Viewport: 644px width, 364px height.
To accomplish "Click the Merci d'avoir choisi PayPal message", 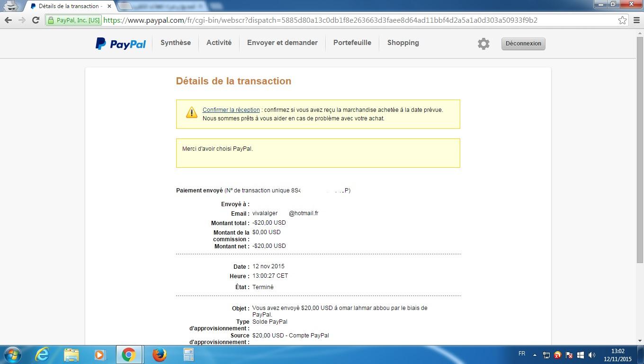I will tap(217, 149).
